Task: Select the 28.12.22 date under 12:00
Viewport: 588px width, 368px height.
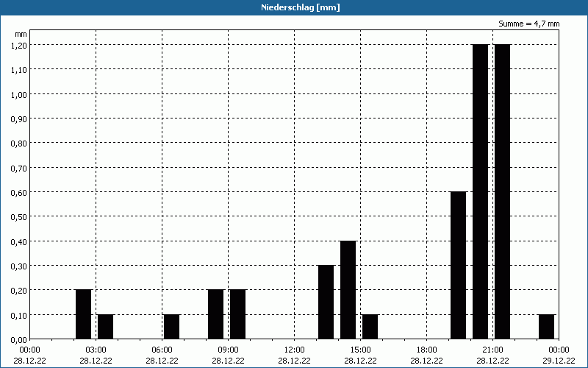Action: click(295, 361)
